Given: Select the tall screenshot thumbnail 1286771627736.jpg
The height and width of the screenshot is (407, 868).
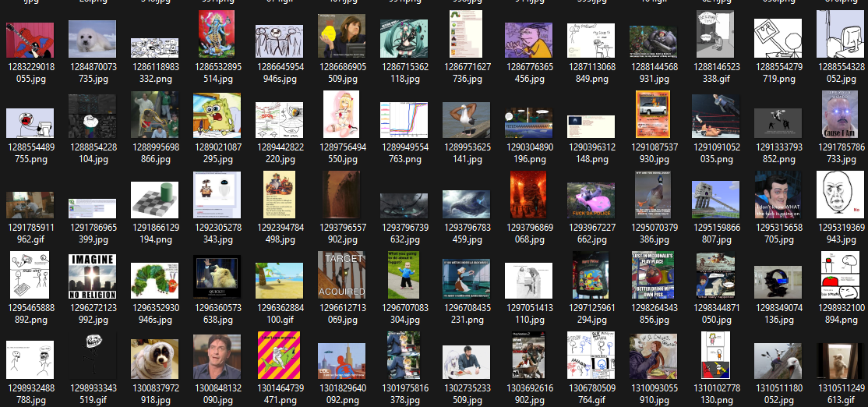Looking at the screenshot, I should pyautogui.click(x=466, y=34).
